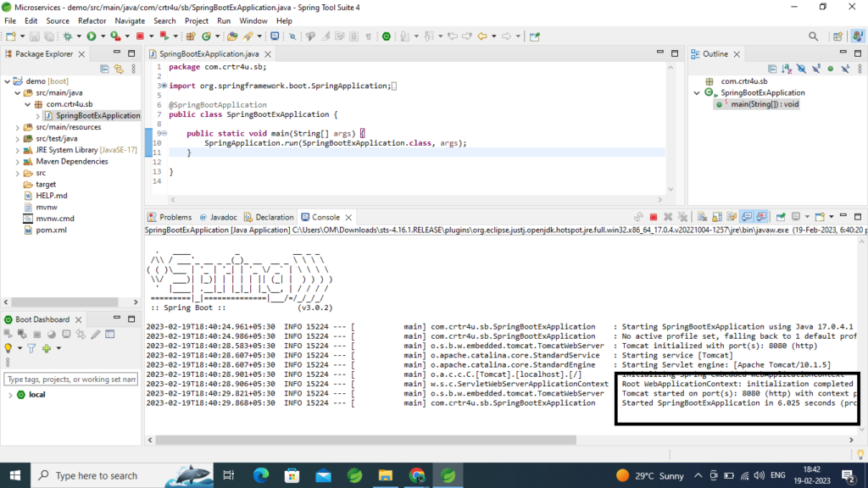This screenshot has width=868, height=488.
Task: Open dropdown arrow beside New toolbar icon
Action: pyautogui.click(x=22, y=36)
